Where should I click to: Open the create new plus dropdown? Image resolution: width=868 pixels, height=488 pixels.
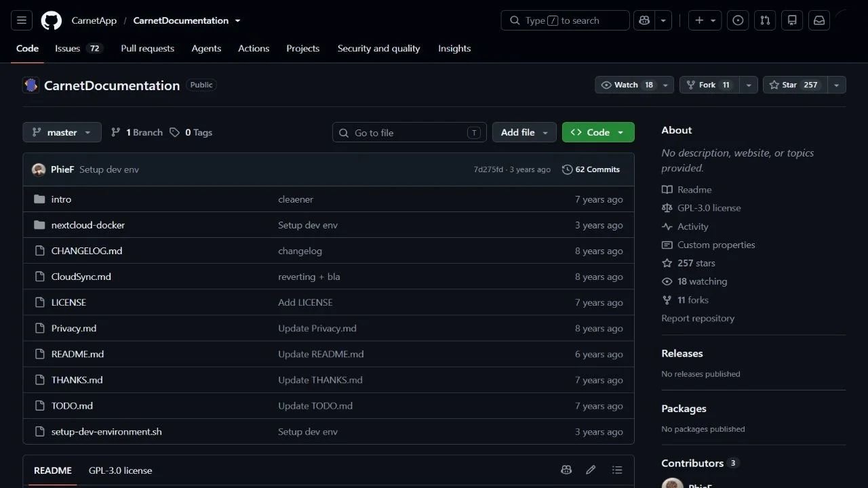click(705, 20)
